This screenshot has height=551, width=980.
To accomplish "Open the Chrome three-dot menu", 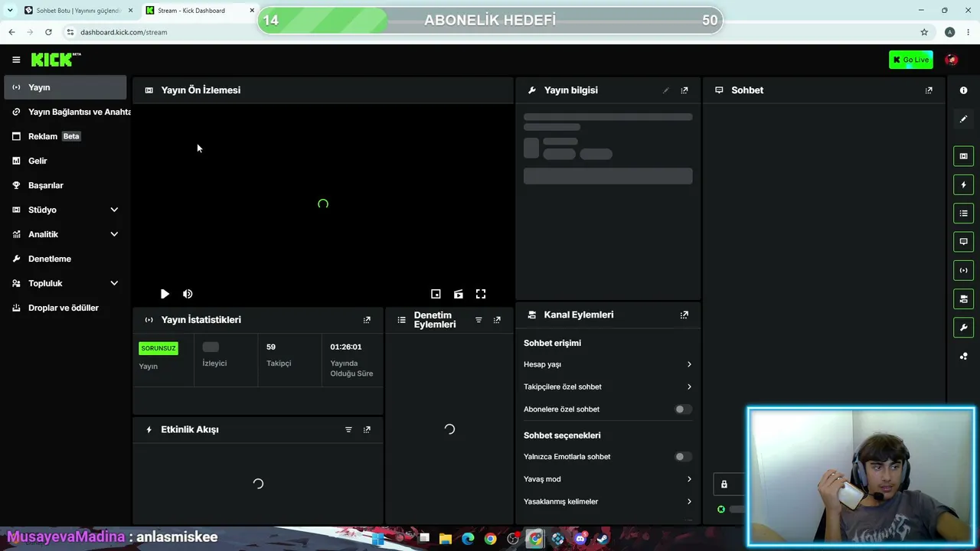I will tap(969, 32).
